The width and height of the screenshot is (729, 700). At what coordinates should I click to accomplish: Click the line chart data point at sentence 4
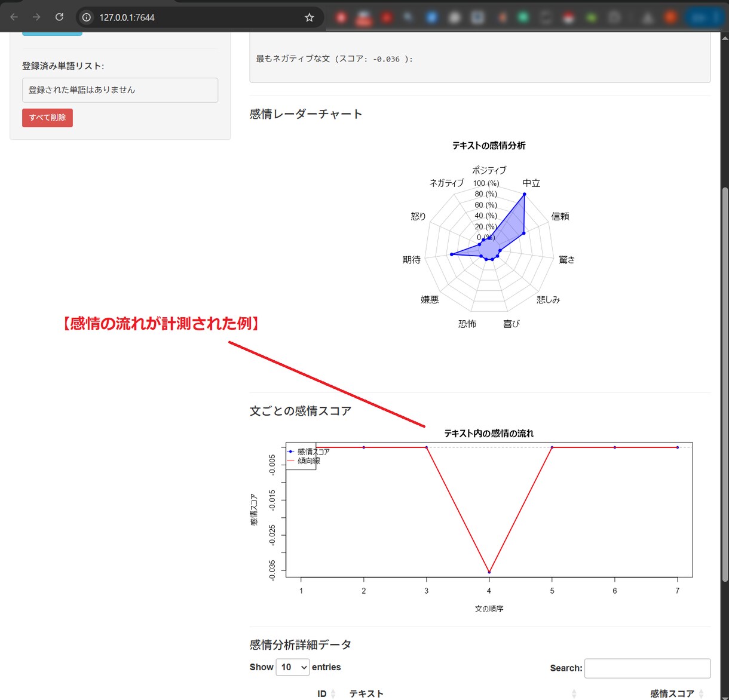click(x=489, y=572)
